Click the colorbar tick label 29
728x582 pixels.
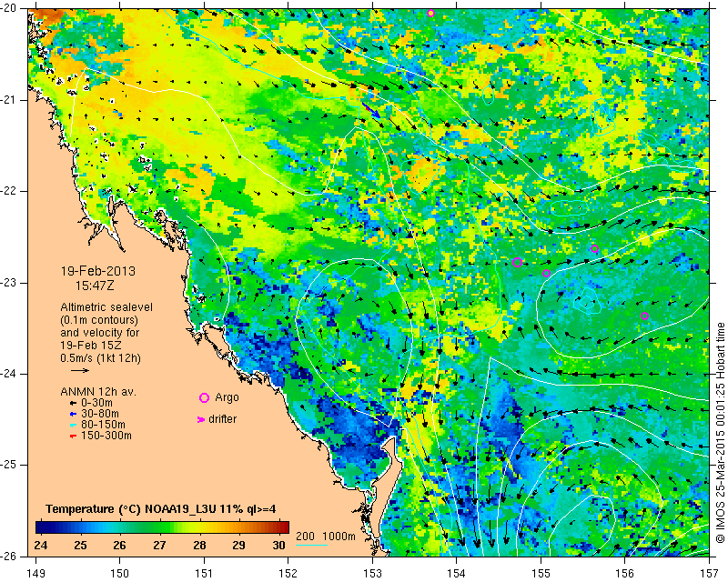click(238, 545)
